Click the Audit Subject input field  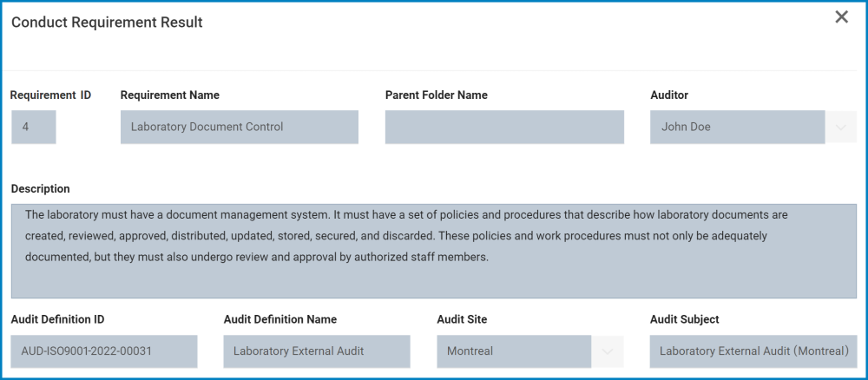tap(753, 351)
